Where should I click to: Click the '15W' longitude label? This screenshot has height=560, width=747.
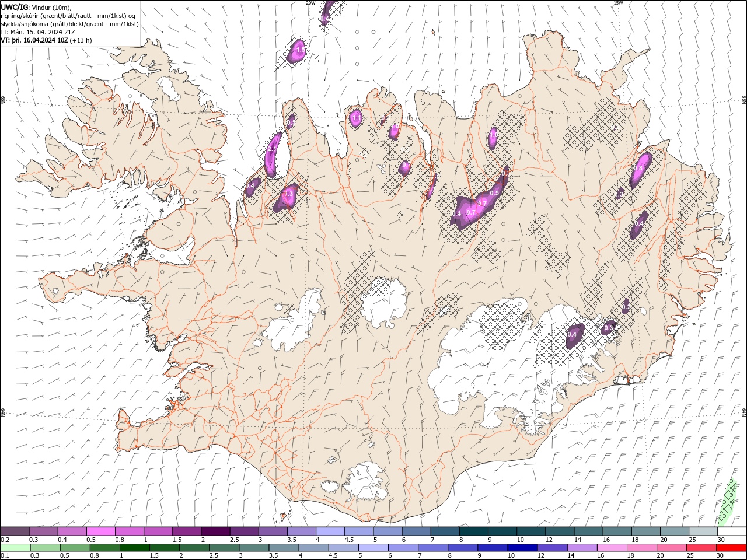coord(618,3)
